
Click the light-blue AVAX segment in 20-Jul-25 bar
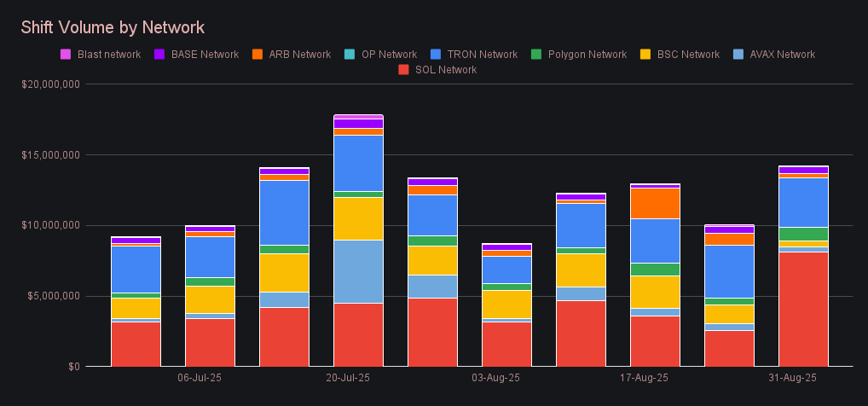(358, 271)
